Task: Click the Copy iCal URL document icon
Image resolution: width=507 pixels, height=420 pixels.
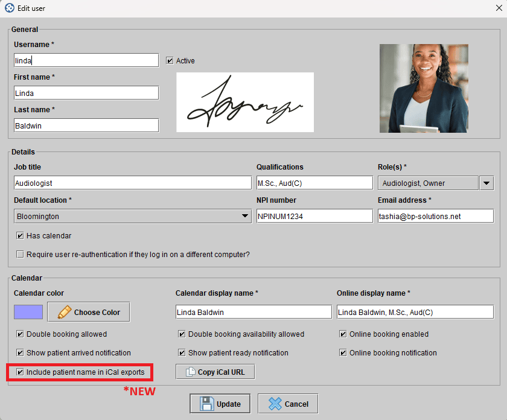Action: click(190, 372)
